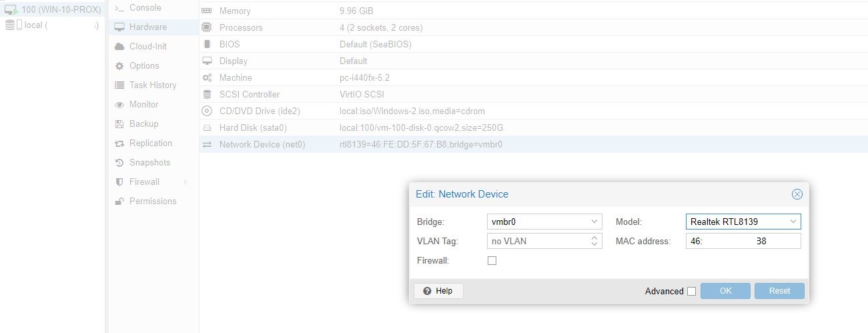Select the CD/DVD Drive (ide2) row
868x333 pixels.
[533, 111]
